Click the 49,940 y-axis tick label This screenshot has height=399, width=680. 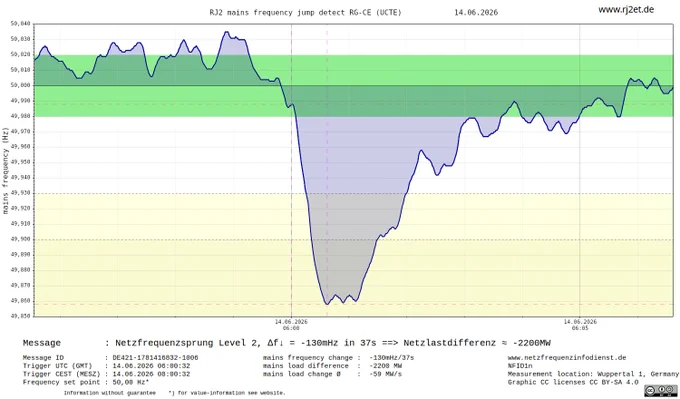[x=21, y=178]
